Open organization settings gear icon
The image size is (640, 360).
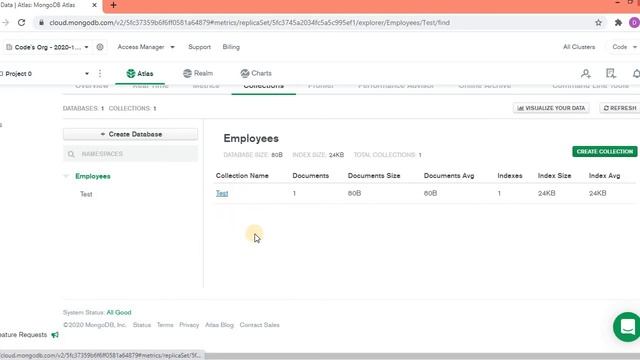point(100,47)
